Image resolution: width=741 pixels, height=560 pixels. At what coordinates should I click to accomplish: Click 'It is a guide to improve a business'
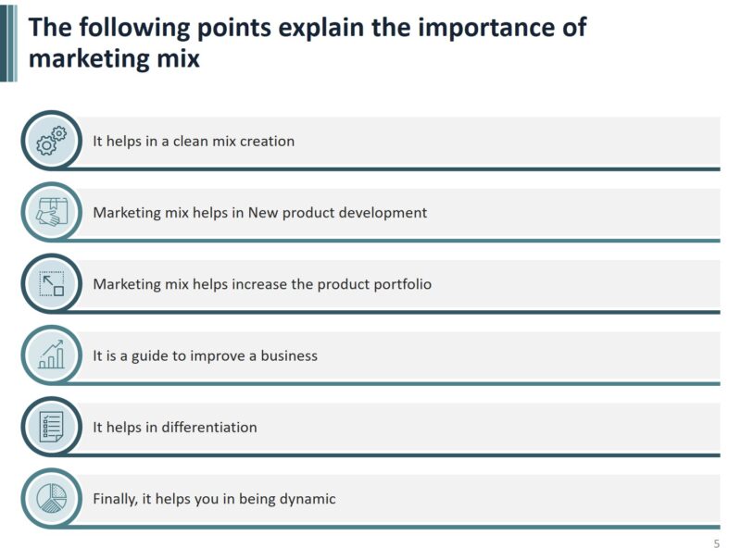pyautogui.click(x=205, y=355)
